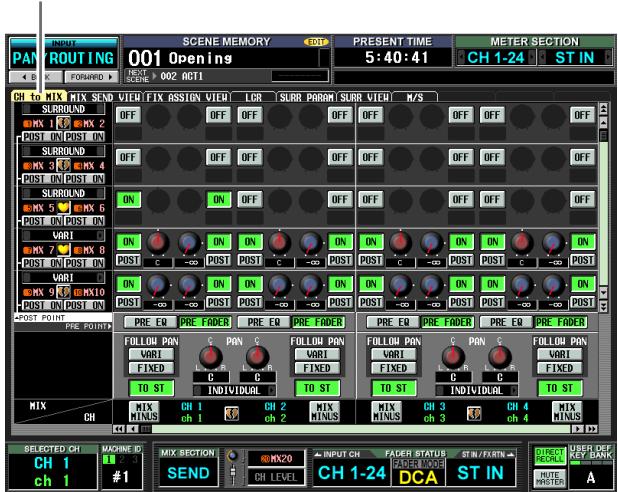Viewport: 618px width, 492px height.
Task: Open the M/S tab
Action: 415,97
